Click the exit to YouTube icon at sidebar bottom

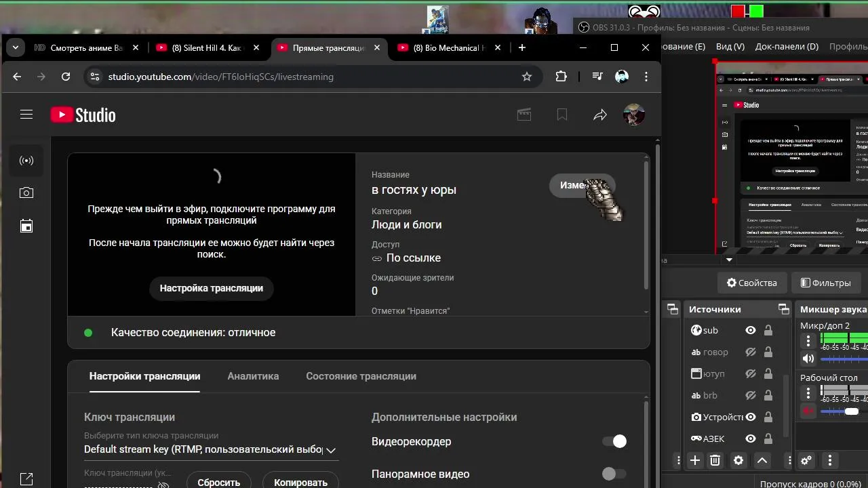pyautogui.click(x=26, y=479)
